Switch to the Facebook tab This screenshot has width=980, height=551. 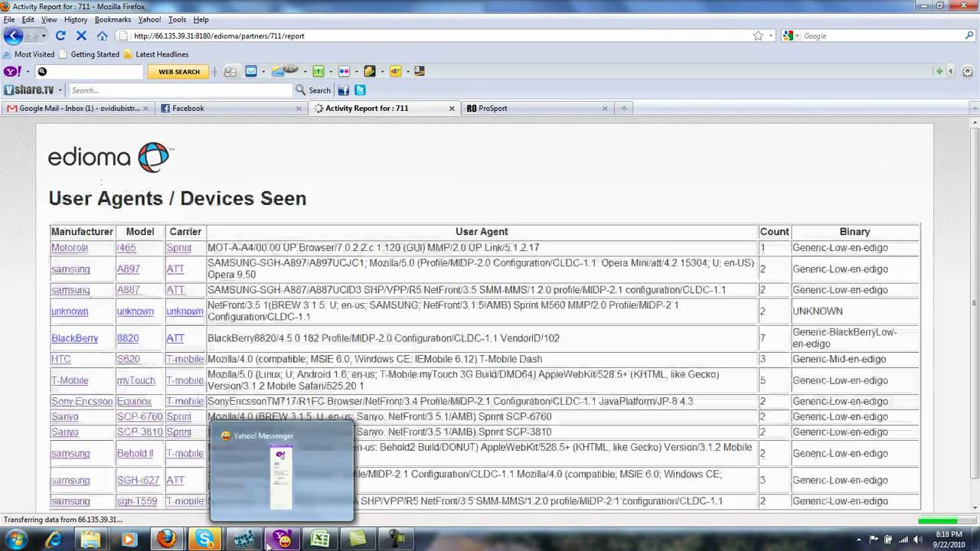230,108
